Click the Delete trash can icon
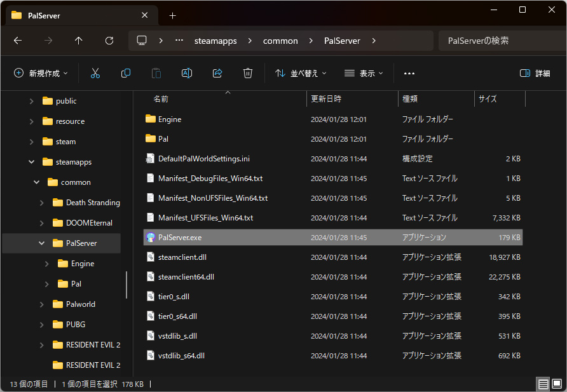This screenshot has height=392, width=567. pos(248,73)
